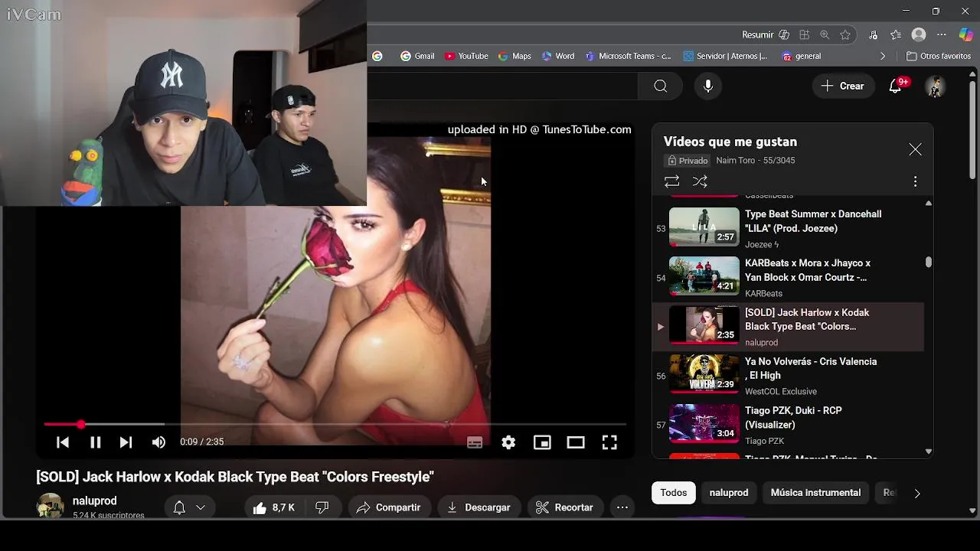Screen dimensions: 980x551
Task: Toggle subtitles in the player
Action: coord(475,442)
